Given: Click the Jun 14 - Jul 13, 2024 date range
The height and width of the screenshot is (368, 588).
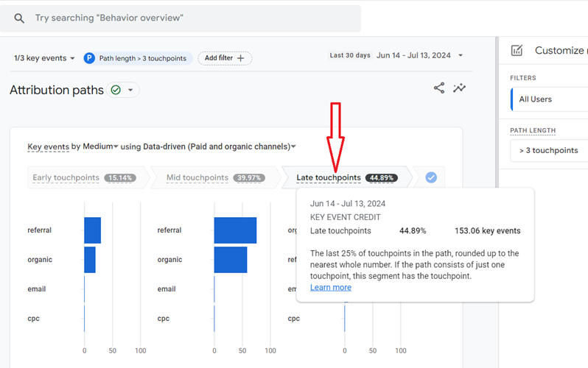Looking at the screenshot, I should click(x=413, y=55).
